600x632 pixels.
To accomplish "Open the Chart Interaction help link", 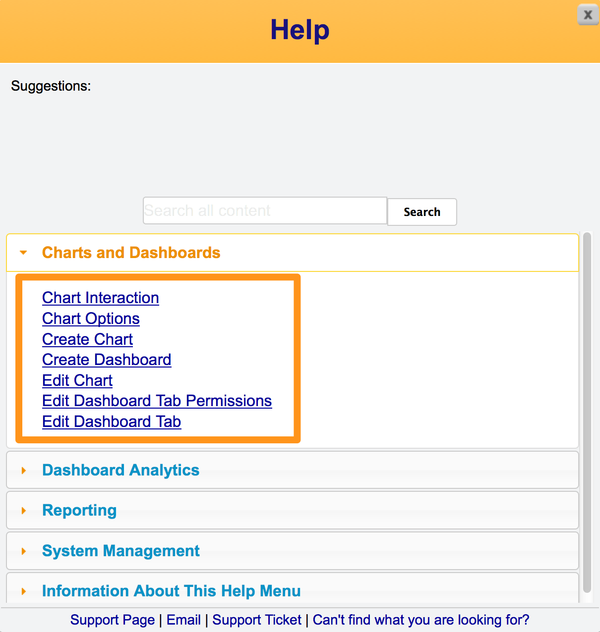I will point(100,298).
